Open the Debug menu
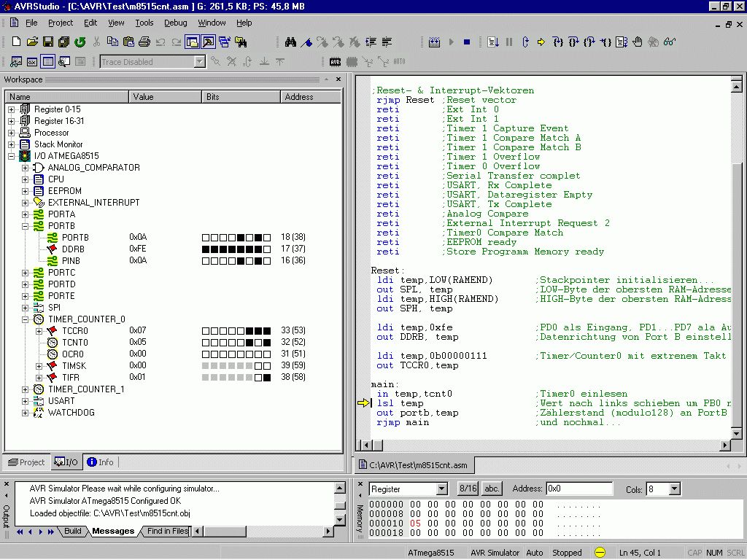The width and height of the screenshot is (747, 560). tap(175, 23)
